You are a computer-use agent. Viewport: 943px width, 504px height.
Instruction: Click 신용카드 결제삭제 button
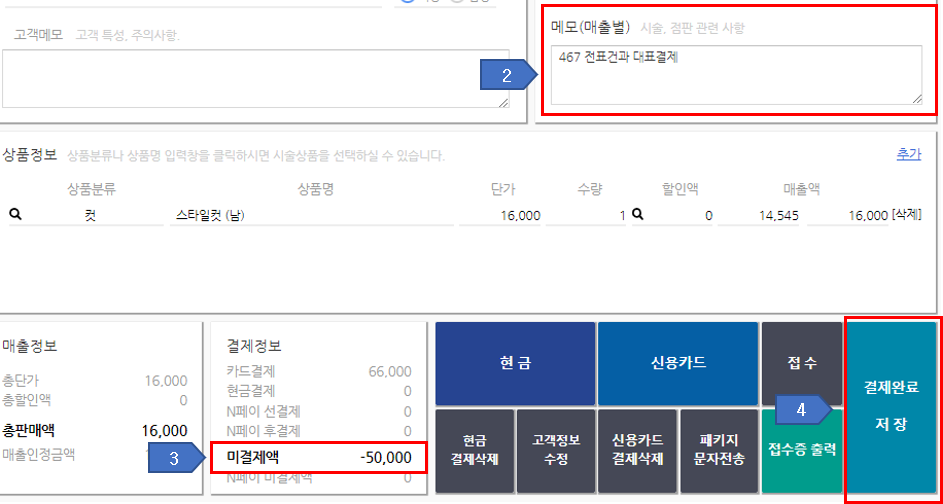tap(637, 450)
